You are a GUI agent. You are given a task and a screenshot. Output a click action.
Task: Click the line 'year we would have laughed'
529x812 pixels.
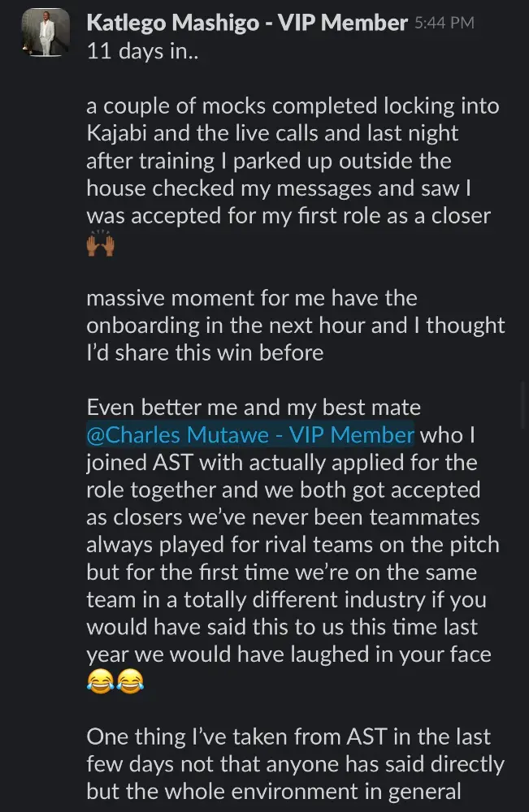point(288,654)
